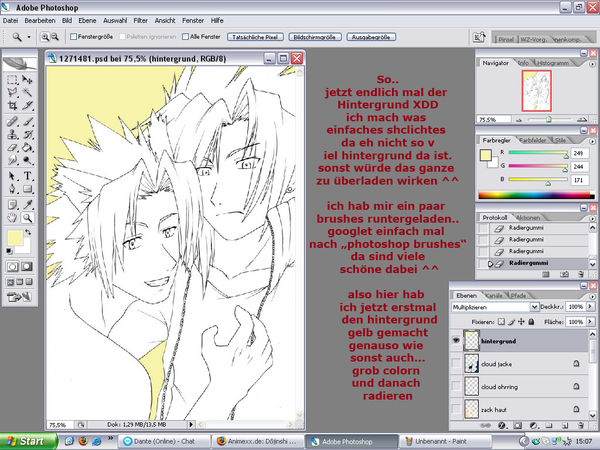
Task: Select the Eraser tool in the toolbox
Action: [x=12, y=147]
